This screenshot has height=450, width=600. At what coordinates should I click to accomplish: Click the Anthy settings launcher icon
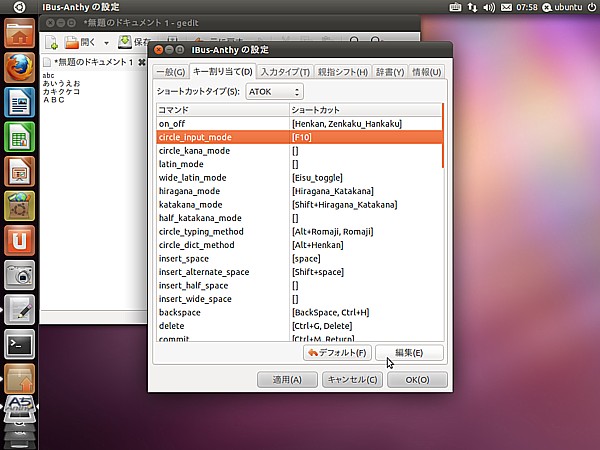coord(20,408)
